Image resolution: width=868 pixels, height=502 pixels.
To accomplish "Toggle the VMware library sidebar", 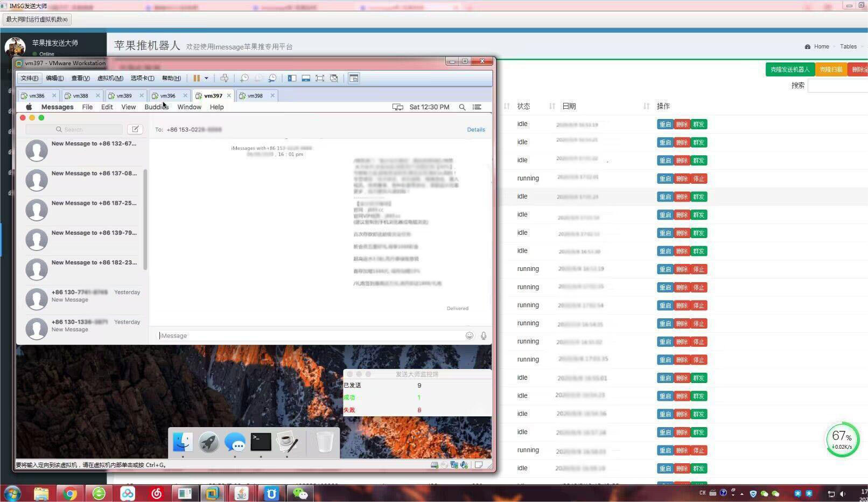I will tap(292, 78).
